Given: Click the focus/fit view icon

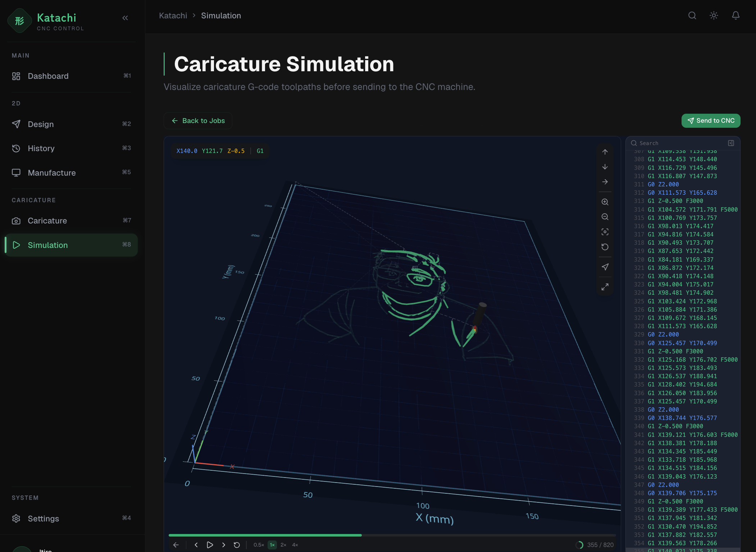Looking at the screenshot, I should coord(605,232).
